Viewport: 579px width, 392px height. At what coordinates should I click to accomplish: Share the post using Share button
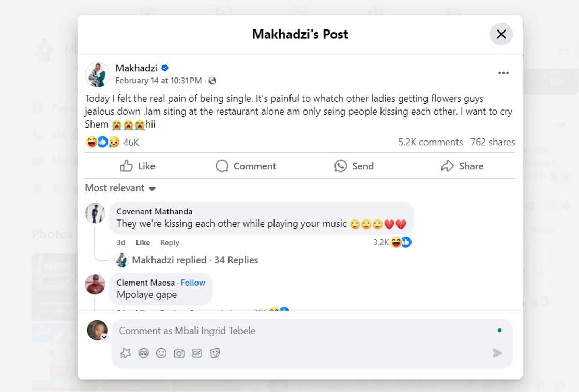[462, 166]
